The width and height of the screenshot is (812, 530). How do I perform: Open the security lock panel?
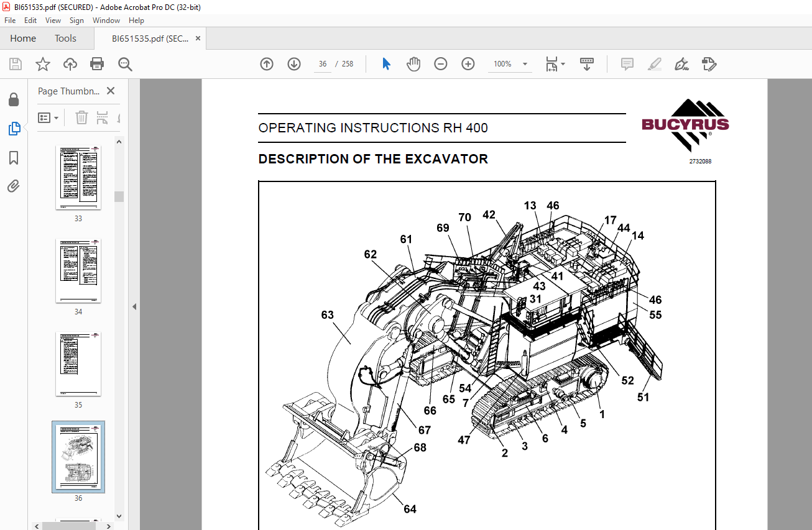point(14,100)
